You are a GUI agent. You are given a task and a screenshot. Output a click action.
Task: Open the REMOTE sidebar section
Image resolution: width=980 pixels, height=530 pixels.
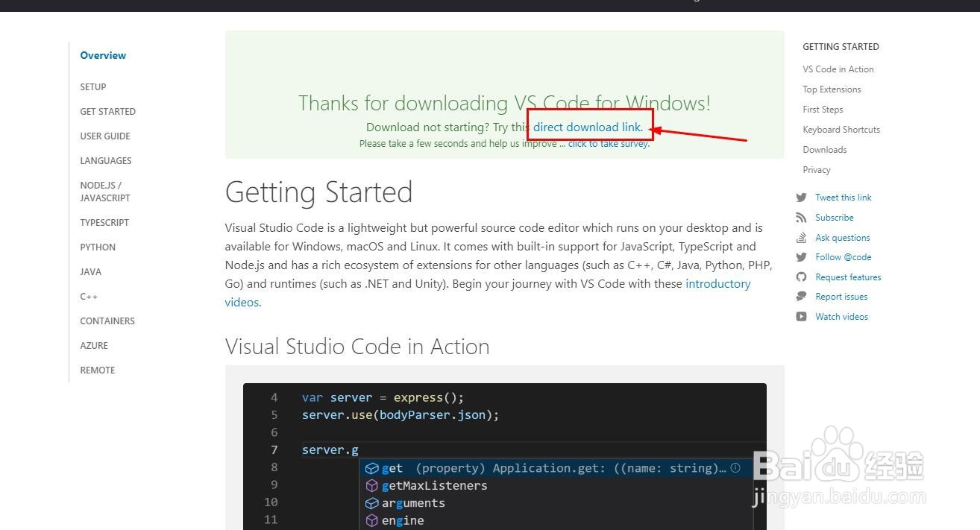tap(98, 370)
